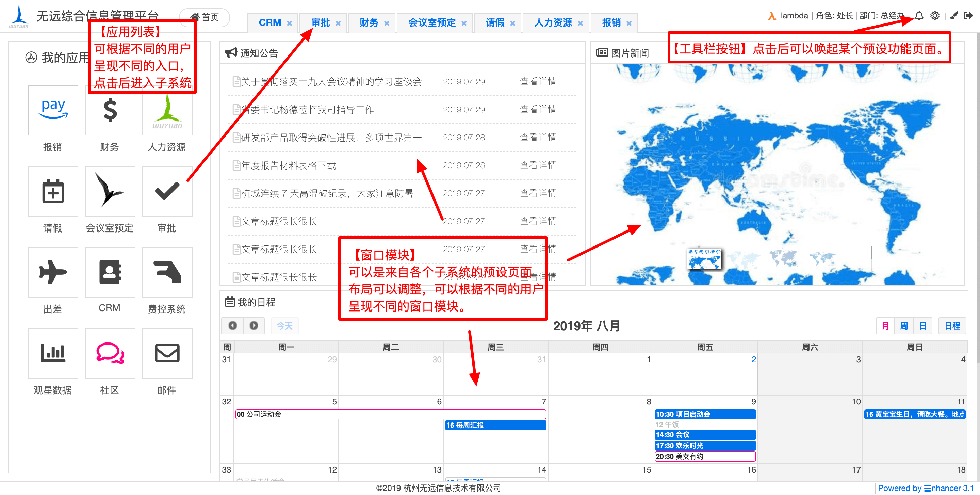Viewport: 980px width, 495px height.
Task: Open the settings gear in toolbar
Action: tap(934, 16)
